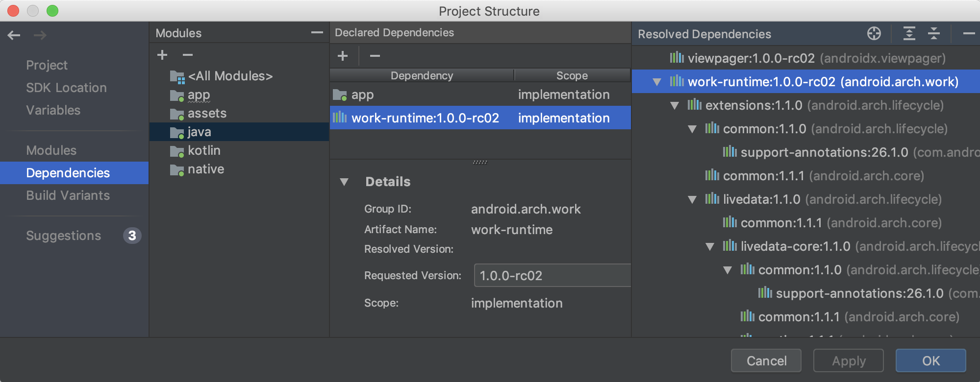Open the Build Variants section
This screenshot has width=980, height=382.
point(68,195)
